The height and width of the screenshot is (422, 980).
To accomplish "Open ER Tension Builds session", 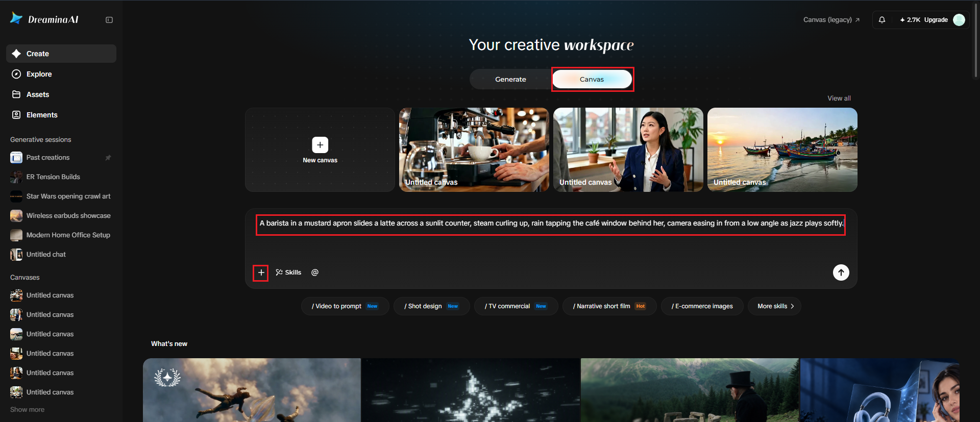I will point(61,177).
